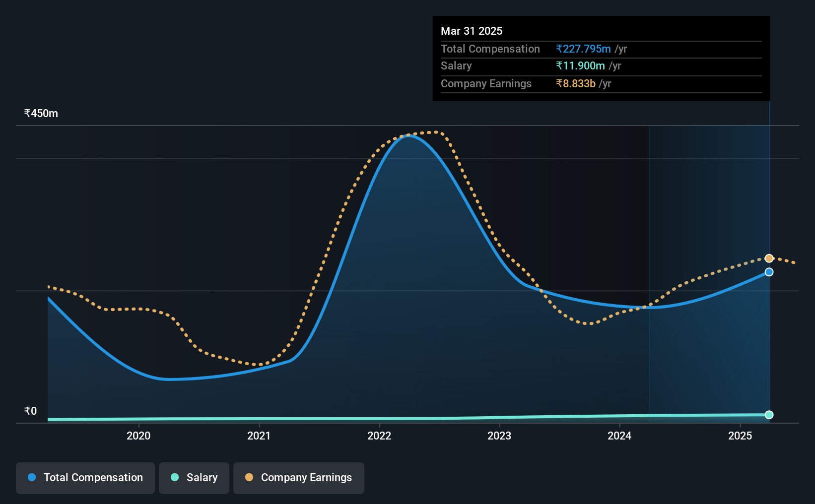
Task: Click the 2023 x-axis label
Action: [499, 436]
